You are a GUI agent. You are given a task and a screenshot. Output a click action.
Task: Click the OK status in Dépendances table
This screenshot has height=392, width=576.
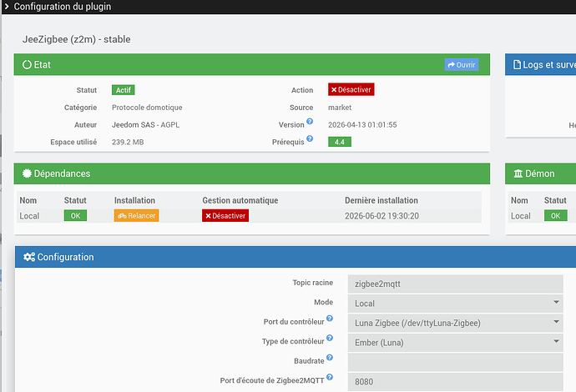75,216
